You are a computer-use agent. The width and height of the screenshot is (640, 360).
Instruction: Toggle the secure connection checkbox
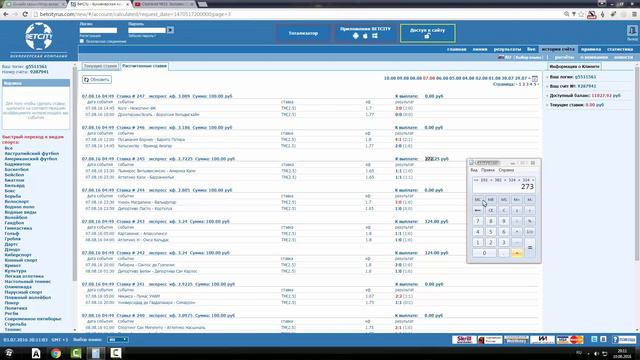[x=82, y=41]
